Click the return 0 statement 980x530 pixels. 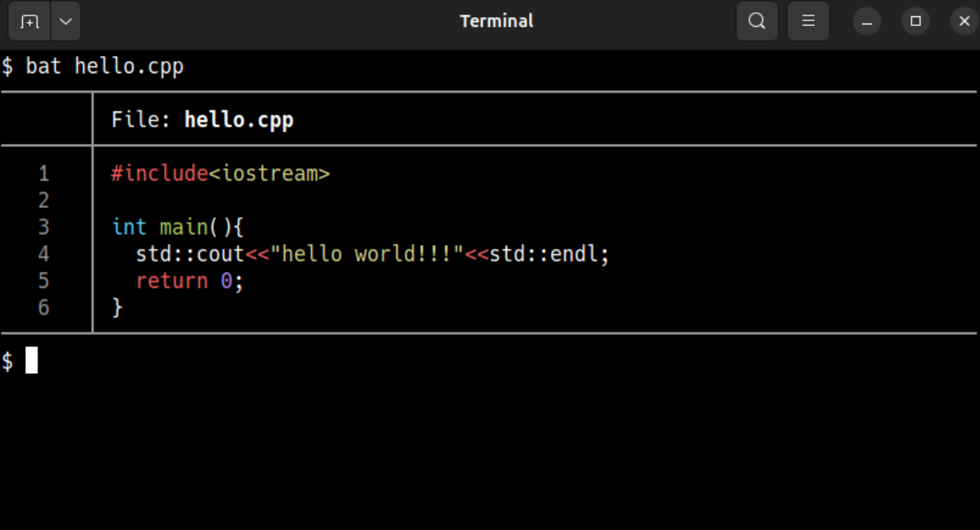189,280
